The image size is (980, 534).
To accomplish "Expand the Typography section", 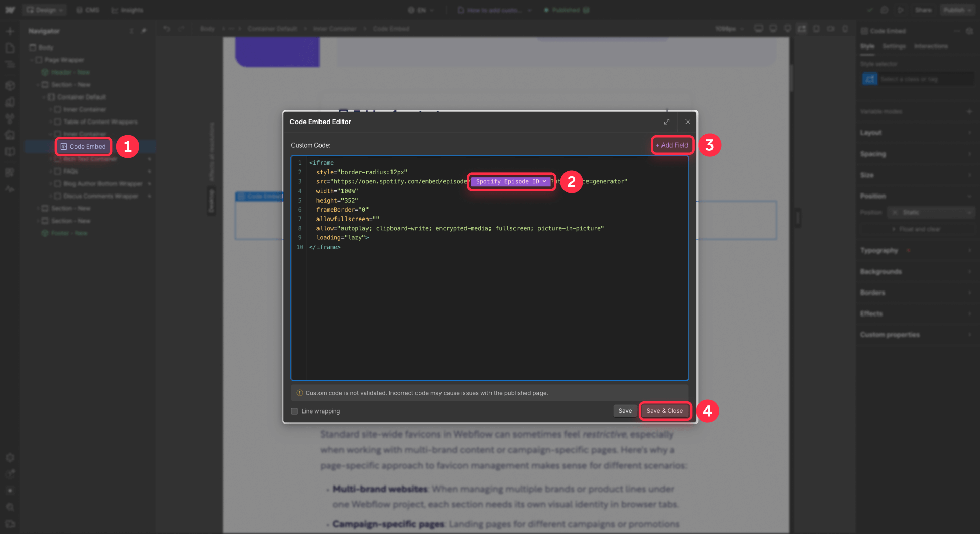I will click(x=878, y=250).
